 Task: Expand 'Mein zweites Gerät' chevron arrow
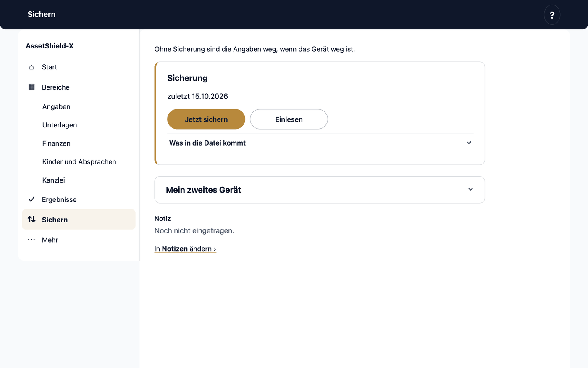(470, 190)
